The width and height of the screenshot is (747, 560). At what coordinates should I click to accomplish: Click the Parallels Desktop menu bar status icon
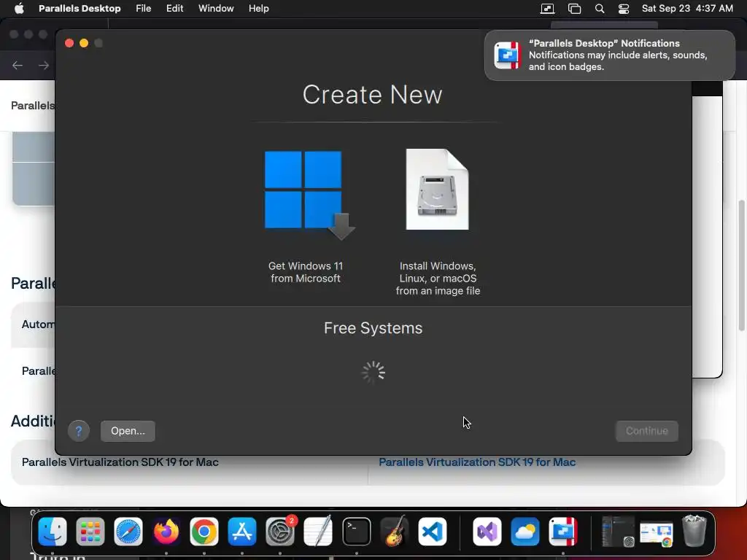[x=547, y=9]
